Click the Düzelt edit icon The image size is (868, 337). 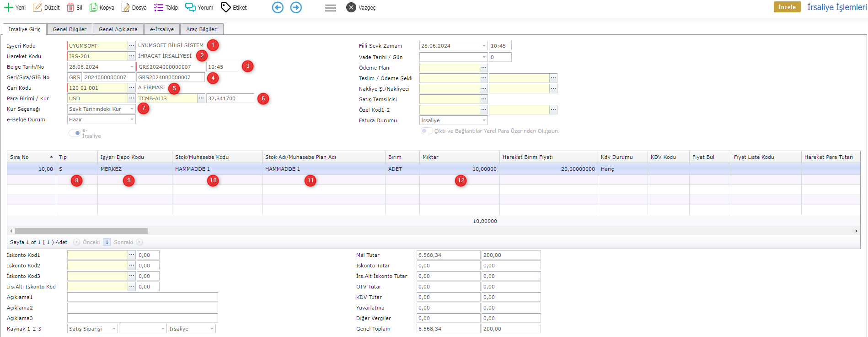pos(37,7)
